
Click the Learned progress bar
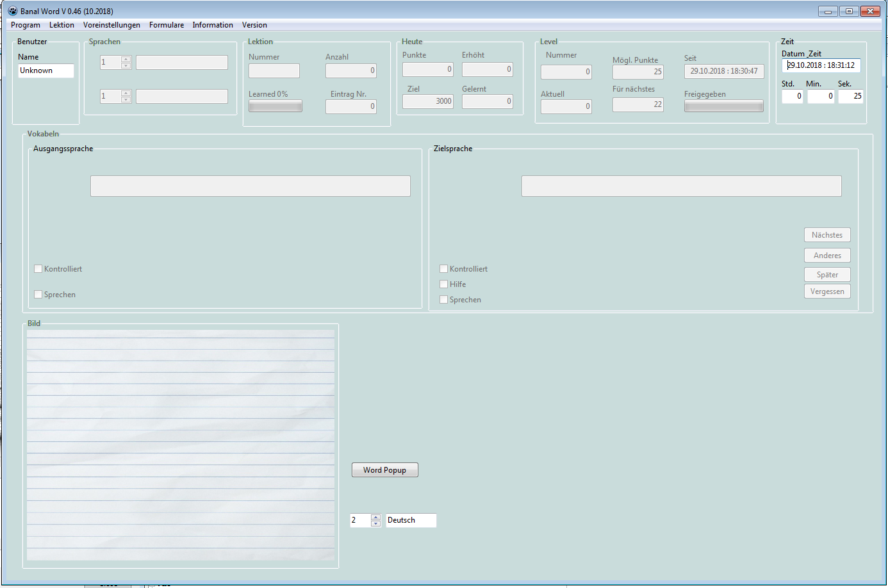click(275, 106)
